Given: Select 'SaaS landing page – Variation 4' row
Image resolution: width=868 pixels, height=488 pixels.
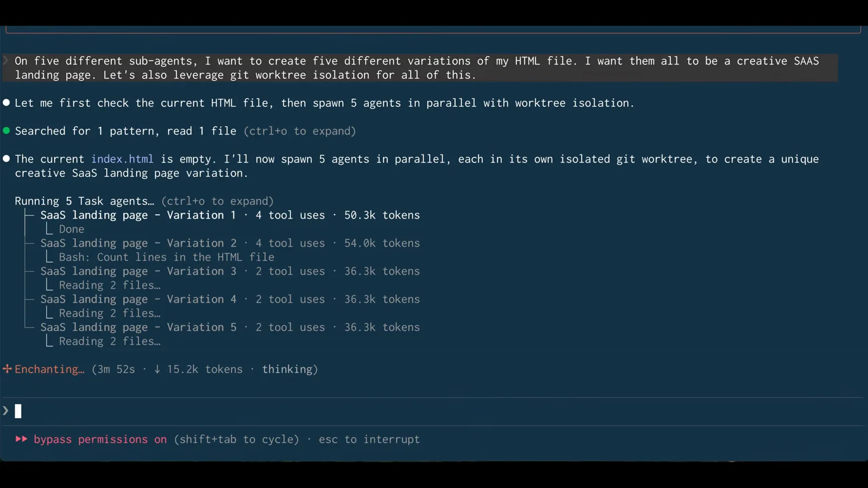Looking at the screenshot, I should tap(230, 299).
